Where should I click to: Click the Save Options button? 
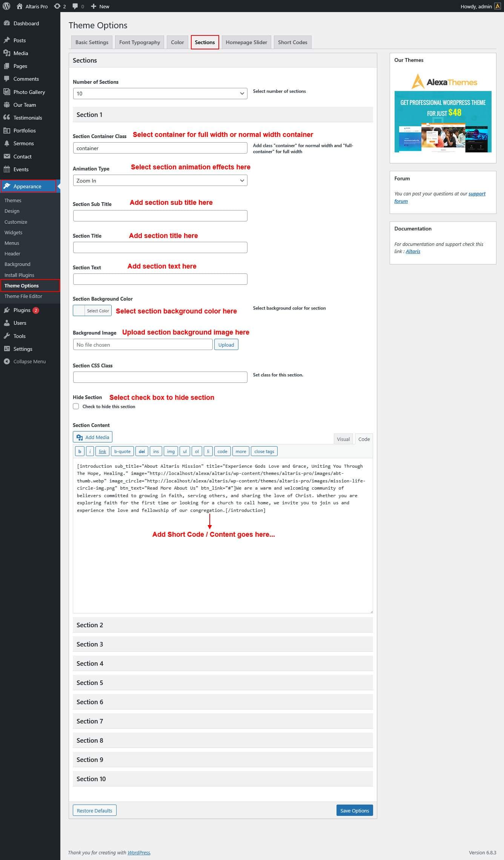tap(354, 811)
